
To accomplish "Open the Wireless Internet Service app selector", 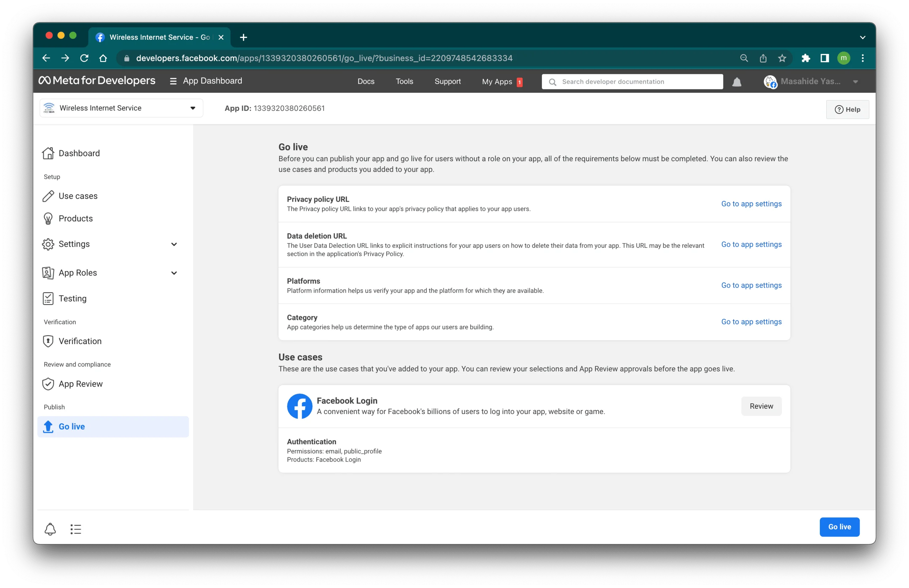I will (x=121, y=108).
